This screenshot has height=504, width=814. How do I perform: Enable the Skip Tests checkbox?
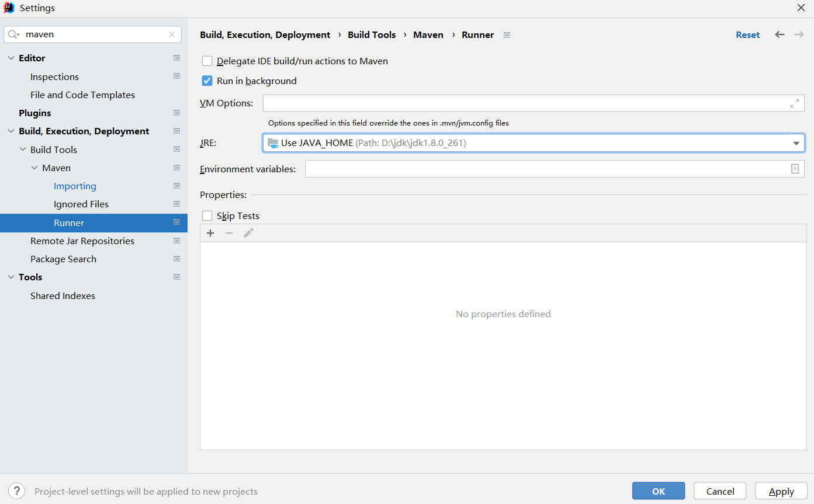pyautogui.click(x=207, y=215)
